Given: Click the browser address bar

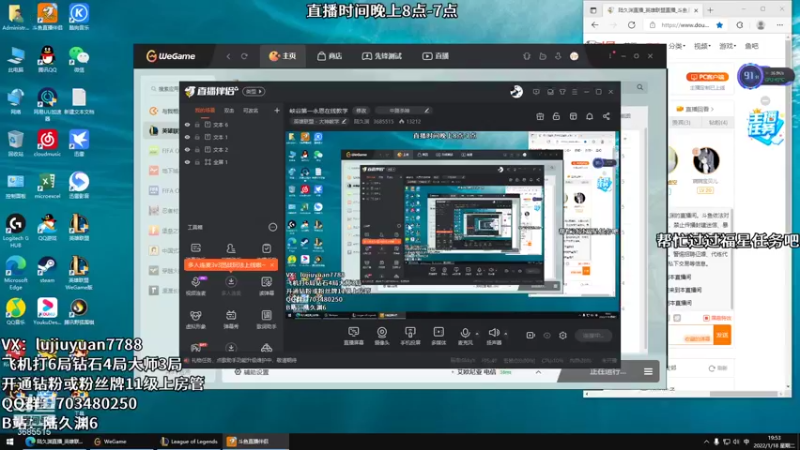Looking at the screenshot, I should [x=685, y=24].
